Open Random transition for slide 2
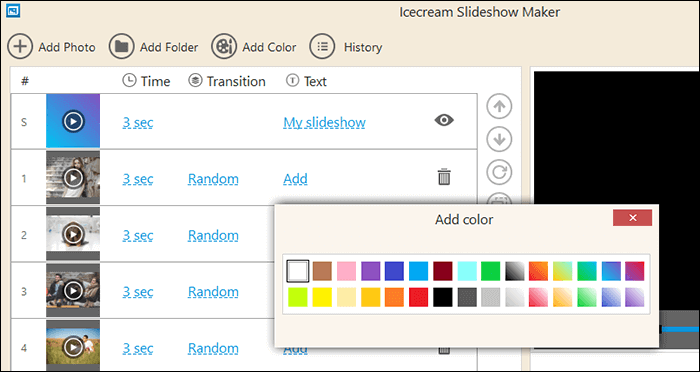 [x=213, y=235]
